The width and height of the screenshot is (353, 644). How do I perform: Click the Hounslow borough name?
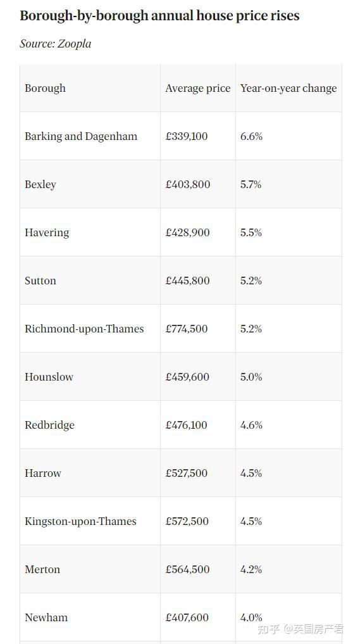tap(49, 377)
